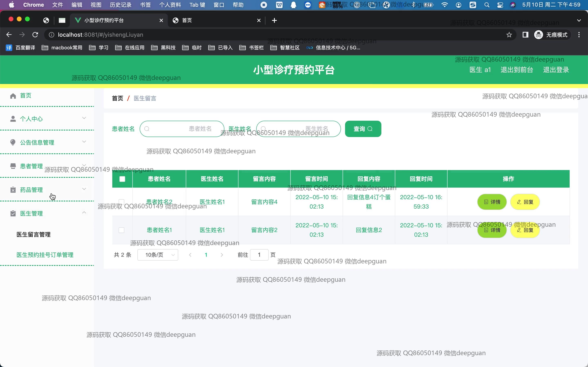Screen dimensions: 588x367
Task: Click 详情 for the 留言内容2 row
Action: point(492,230)
